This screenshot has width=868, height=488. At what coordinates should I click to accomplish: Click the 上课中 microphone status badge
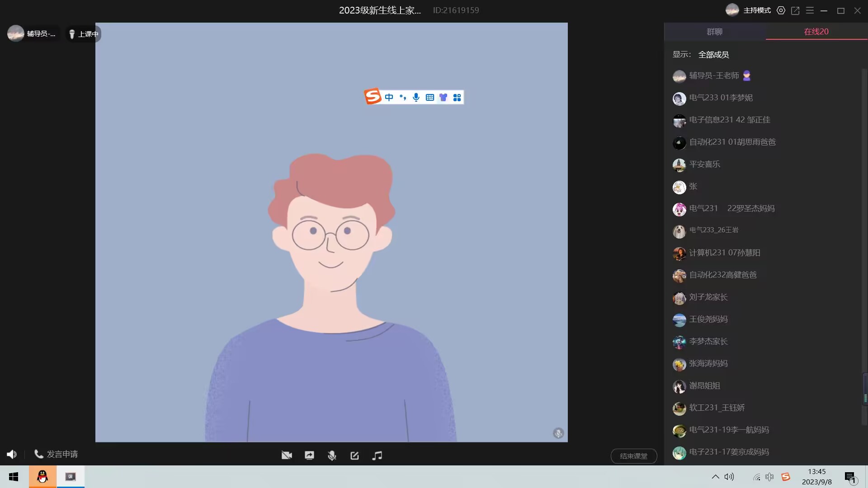click(x=84, y=34)
